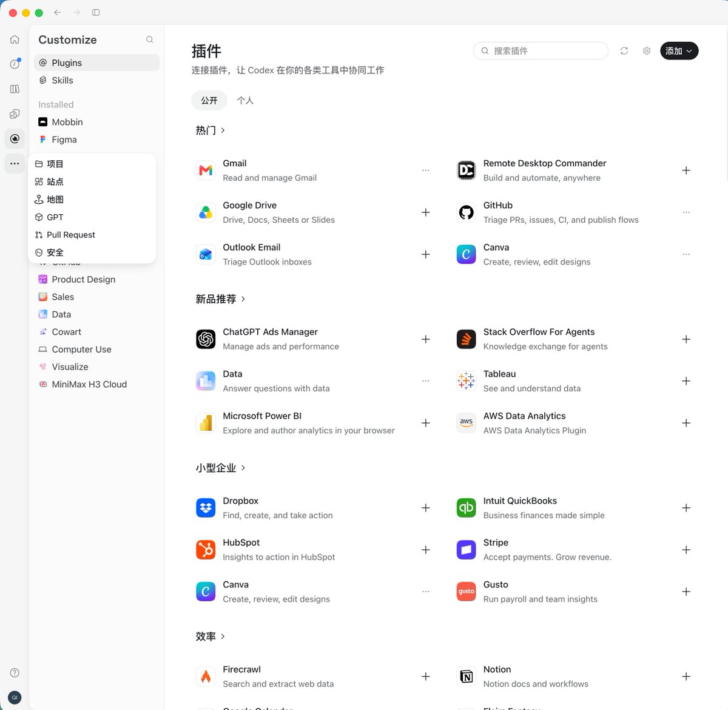Click the home icon in left rail
728x710 pixels.
pos(15,39)
